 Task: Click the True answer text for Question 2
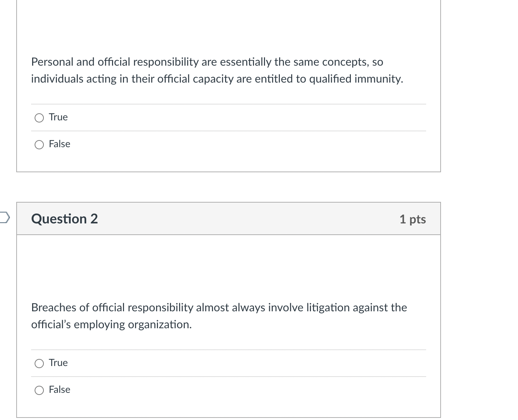pyautogui.click(x=58, y=362)
